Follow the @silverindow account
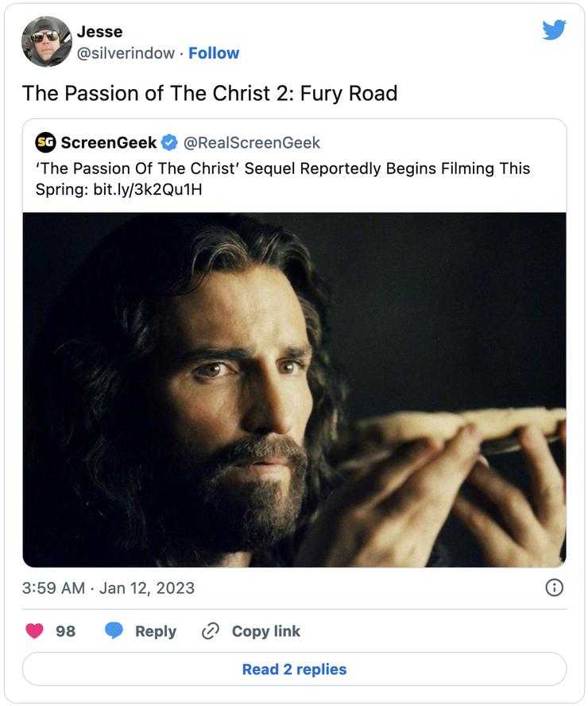588x706 pixels. 214,53
